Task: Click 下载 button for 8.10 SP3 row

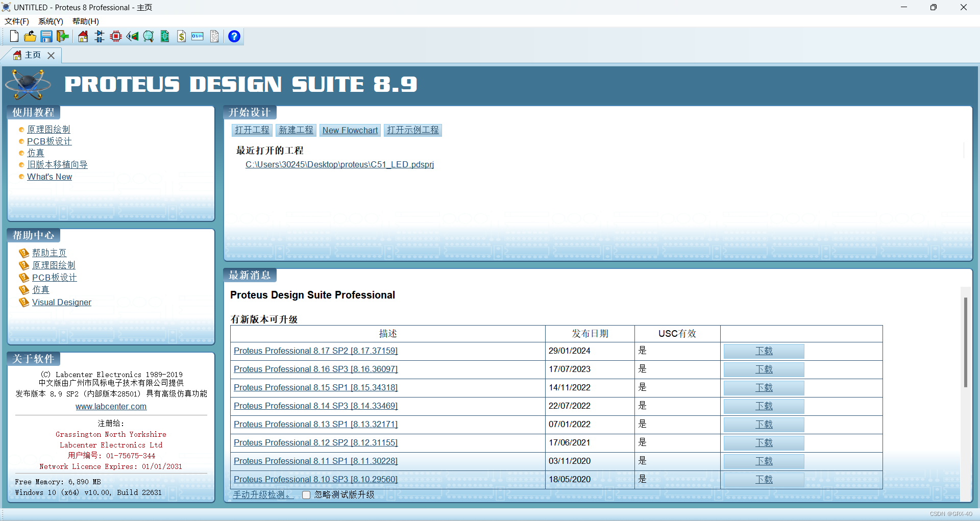Action: click(764, 480)
